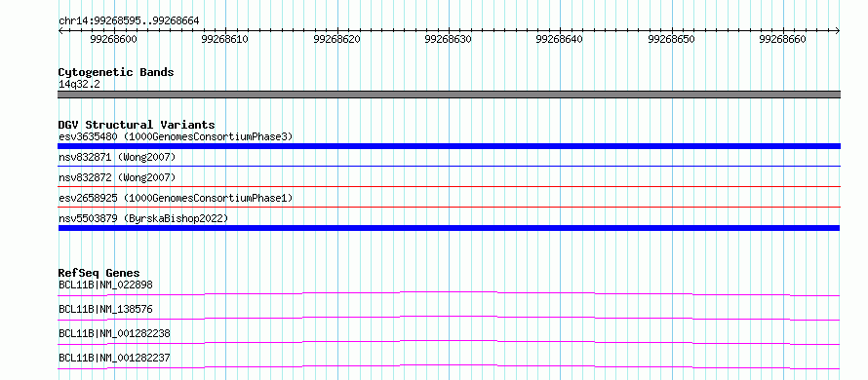Click ruler tick label 99268610
The height and width of the screenshot is (380, 868).
(224, 40)
